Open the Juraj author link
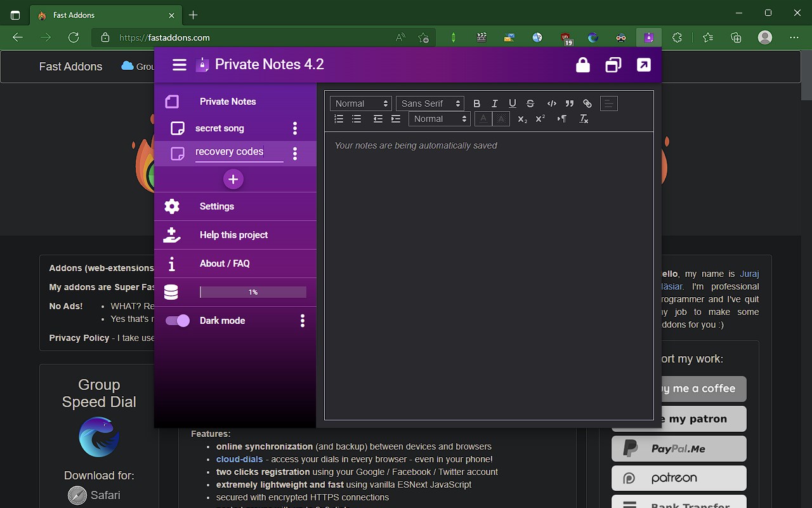Image resolution: width=812 pixels, height=508 pixels. [750, 274]
